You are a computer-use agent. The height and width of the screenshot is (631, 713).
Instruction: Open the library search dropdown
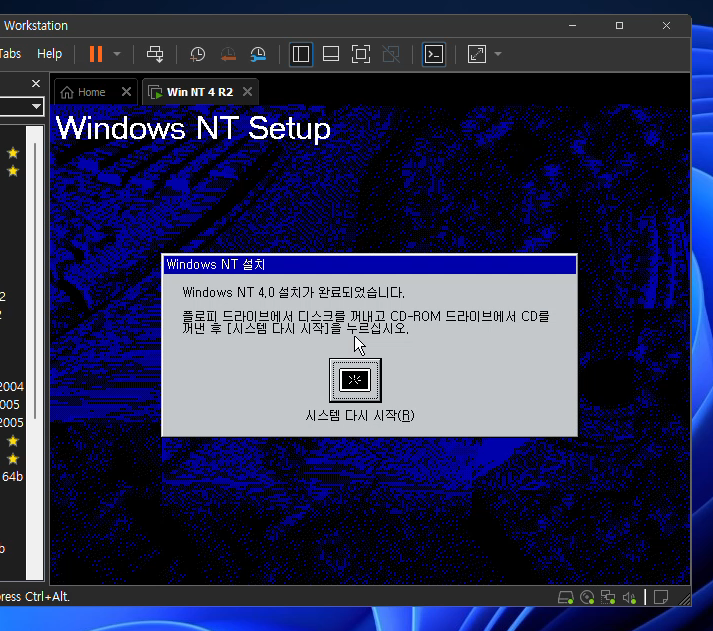tap(36, 106)
